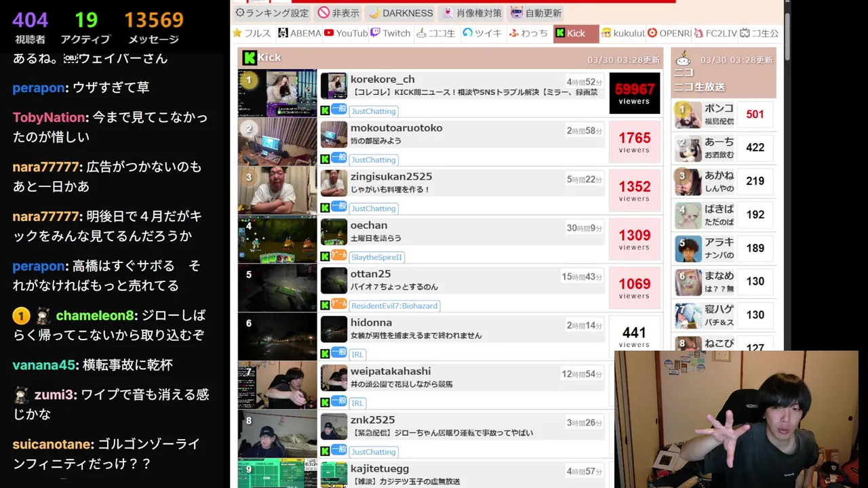Open mokoutoaruotoko stream preview thumbnail
The width and height of the screenshot is (868, 488).
[x=277, y=142]
